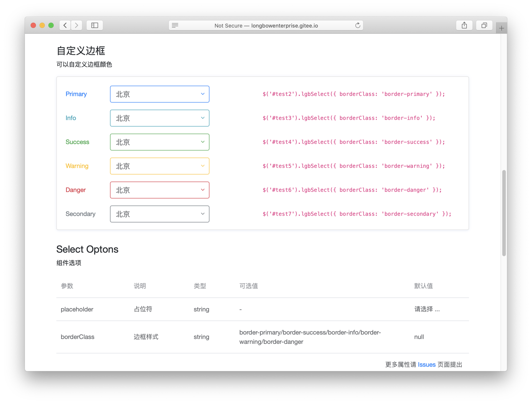Expand the Warning yellow-bordered select
The image size is (532, 404).
click(159, 166)
